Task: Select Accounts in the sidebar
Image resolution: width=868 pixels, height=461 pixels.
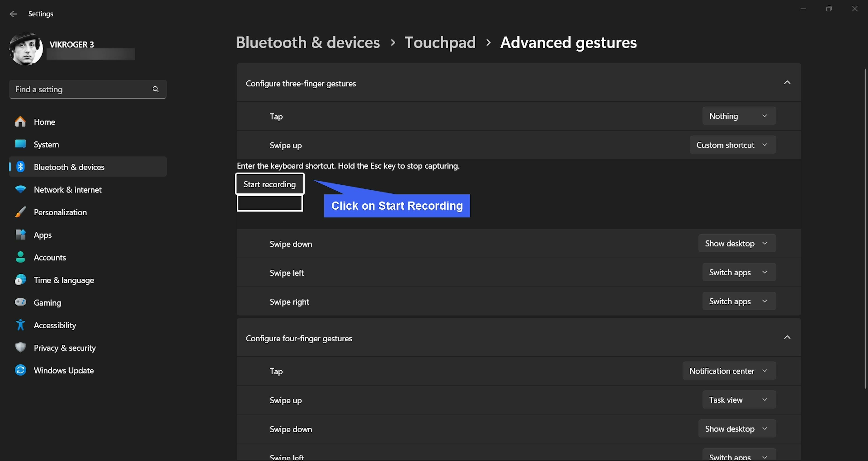Action: coord(50,257)
